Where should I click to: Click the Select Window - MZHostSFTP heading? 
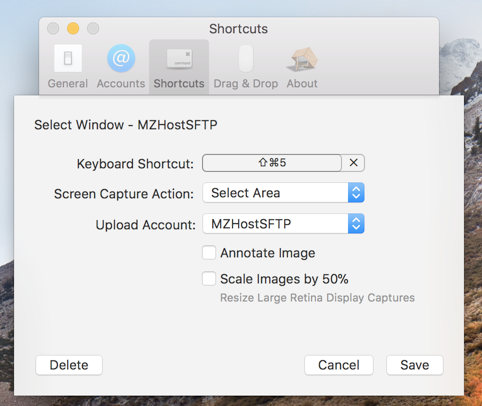126,125
